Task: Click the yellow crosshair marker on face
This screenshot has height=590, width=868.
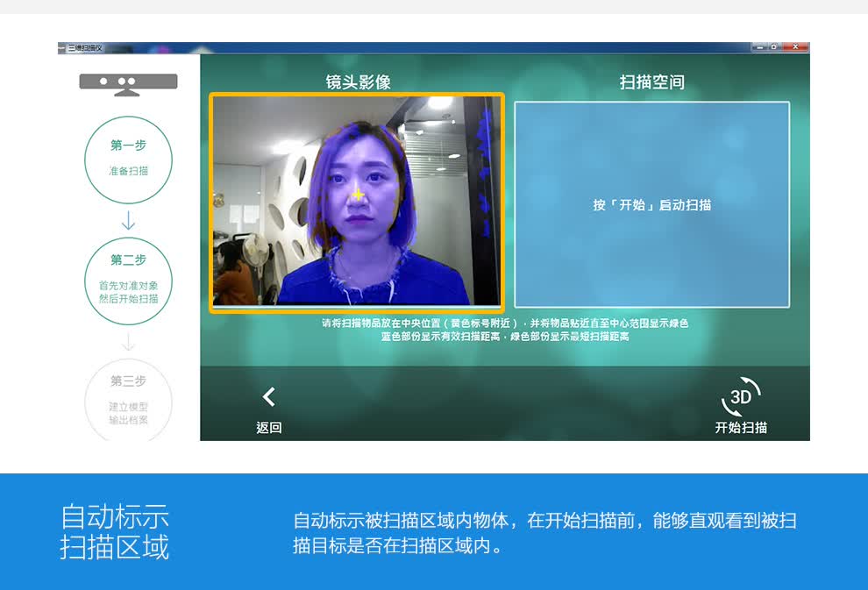Action: 358,194
